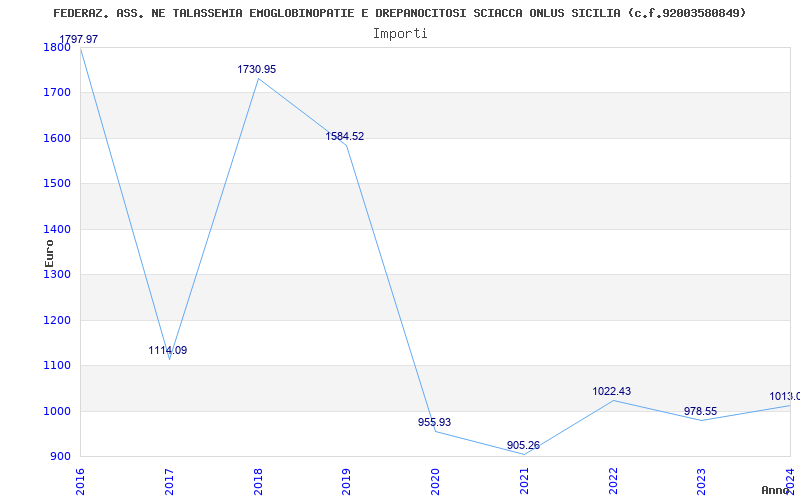The height and width of the screenshot is (500, 800).
Task: Click the chart title beginning with FEDERAZ. ASS.
Action: (399, 13)
